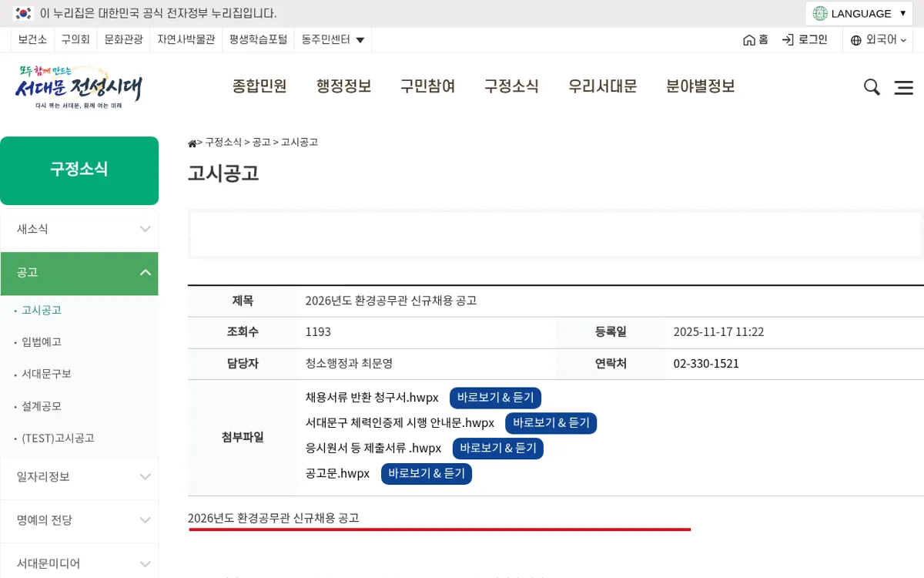Select (TEST)고시공고 in the sidebar
This screenshot has width=924, height=578.
point(58,438)
